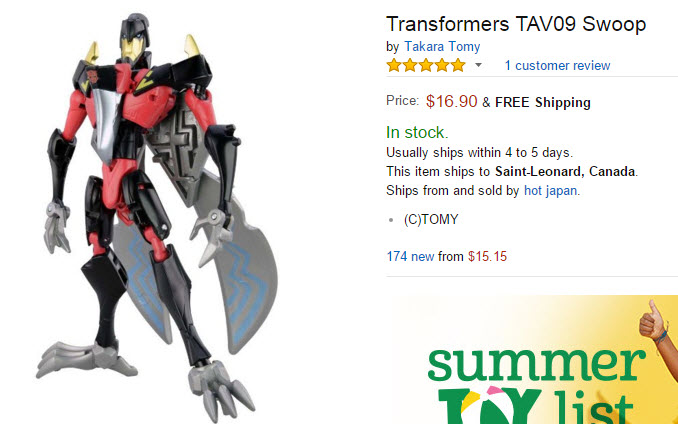Click the first gold rating star

394,65
